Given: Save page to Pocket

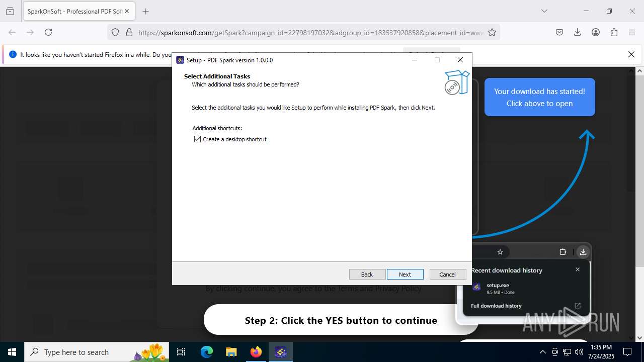Looking at the screenshot, I should tap(559, 32).
